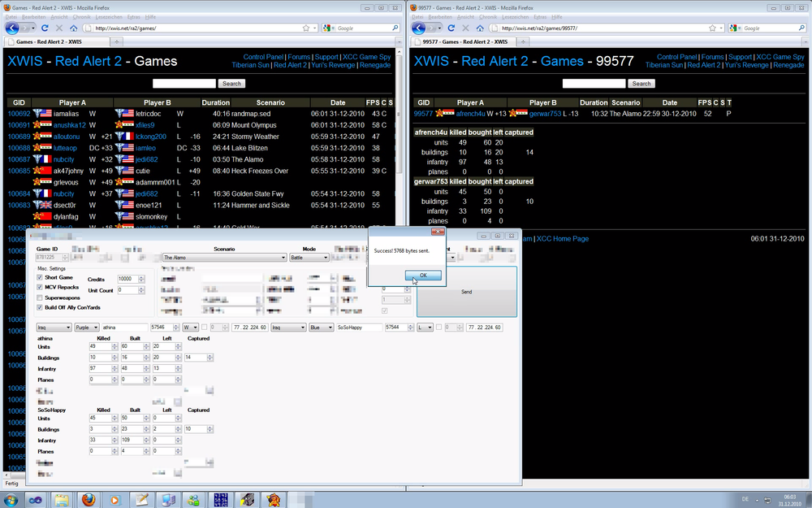Click the Firefox icon in the taskbar
Screen dimensions: 812x508
(x=89, y=500)
